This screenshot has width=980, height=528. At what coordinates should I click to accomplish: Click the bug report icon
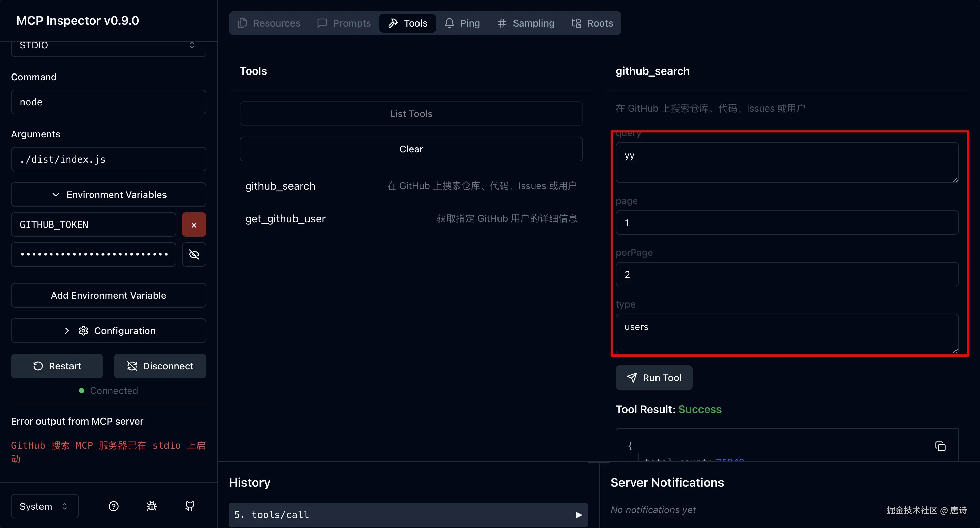tap(152, 506)
